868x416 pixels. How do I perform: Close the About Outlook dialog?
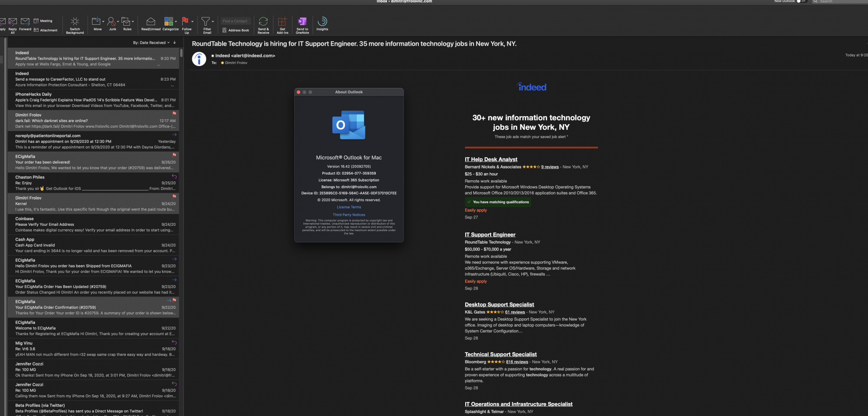tap(299, 92)
